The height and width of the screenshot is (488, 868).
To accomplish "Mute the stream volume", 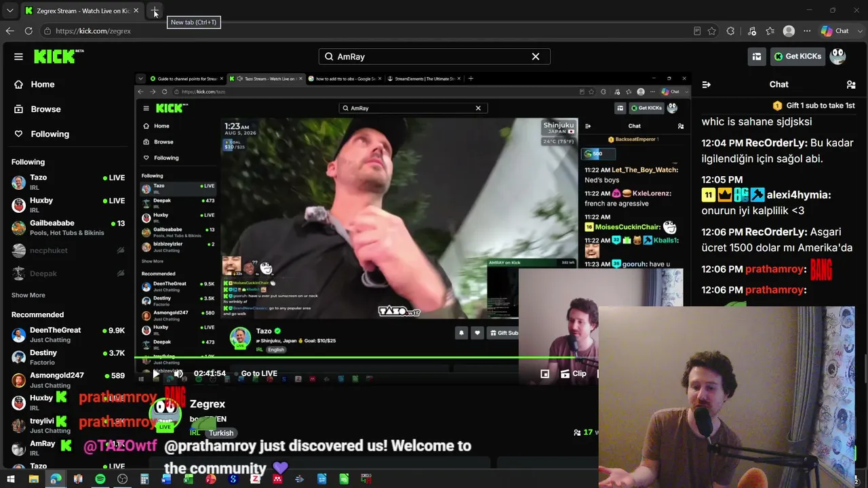I will (x=178, y=373).
